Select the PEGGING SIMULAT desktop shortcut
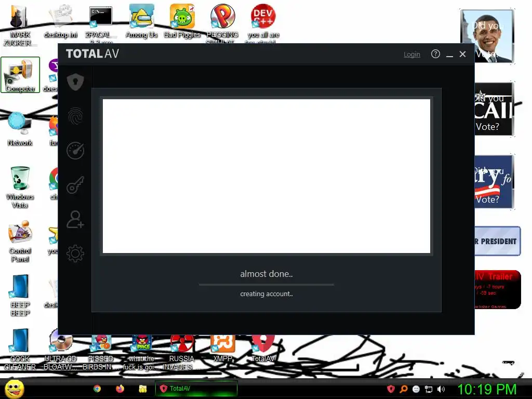This screenshot has width=532, height=399. coord(222,23)
